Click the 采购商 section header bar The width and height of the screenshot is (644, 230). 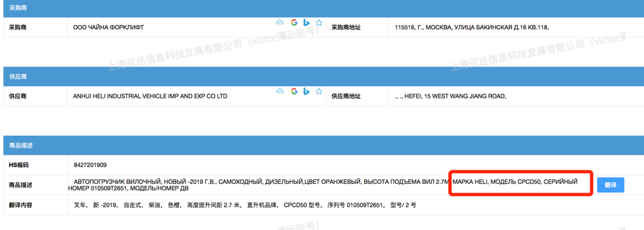click(322, 8)
